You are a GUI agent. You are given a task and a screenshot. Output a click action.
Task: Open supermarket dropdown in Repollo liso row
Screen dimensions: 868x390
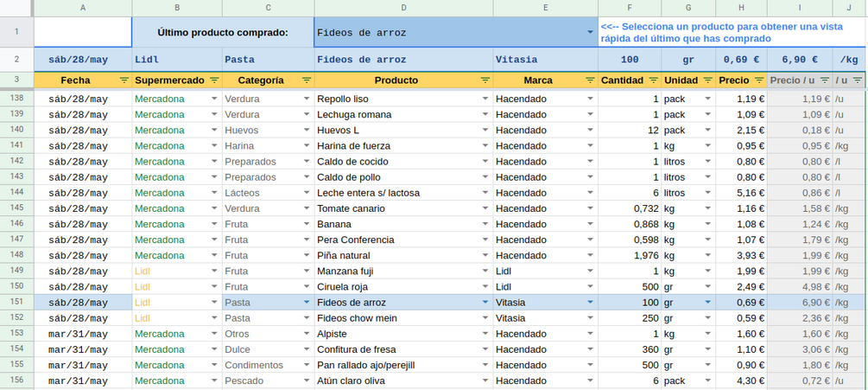214,99
